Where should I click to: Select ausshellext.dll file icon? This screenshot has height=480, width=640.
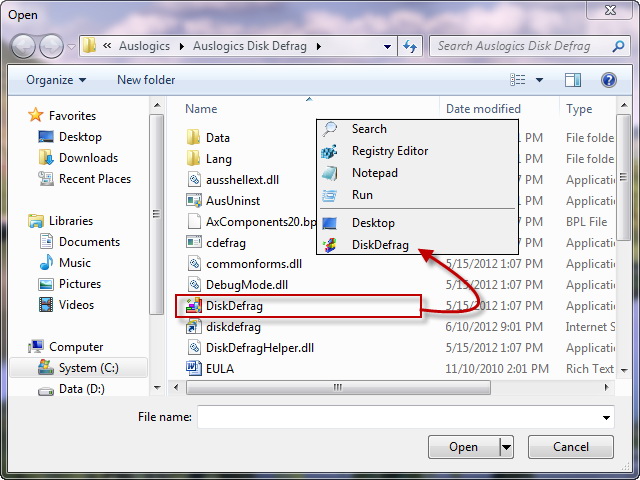click(x=194, y=180)
